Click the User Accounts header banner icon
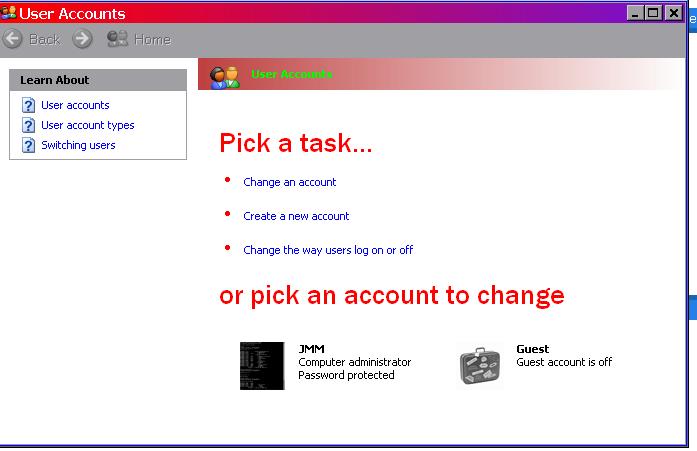This screenshot has width=697, height=451. tap(225, 74)
